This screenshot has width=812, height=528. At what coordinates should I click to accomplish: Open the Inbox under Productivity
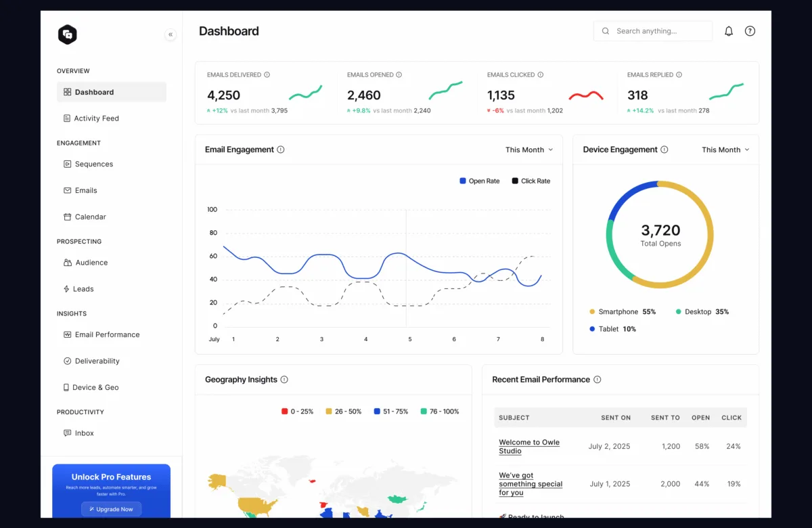[83, 433]
